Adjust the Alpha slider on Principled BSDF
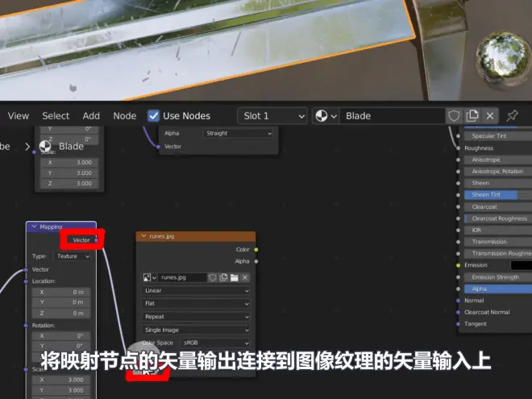This screenshot has height=399, width=532. tap(497, 289)
